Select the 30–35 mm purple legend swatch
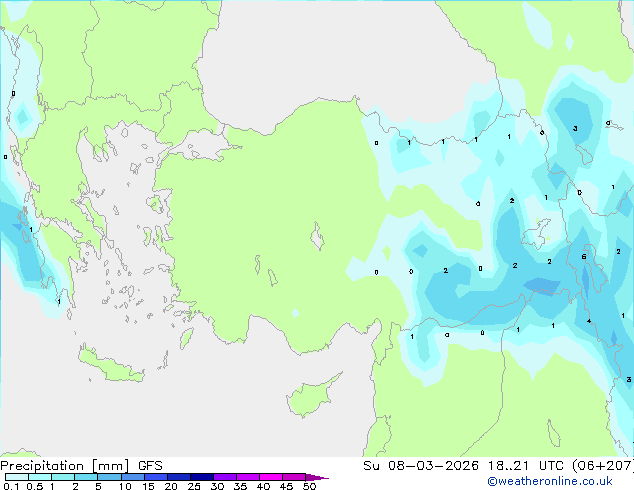The height and width of the screenshot is (490, 634). 225,477
